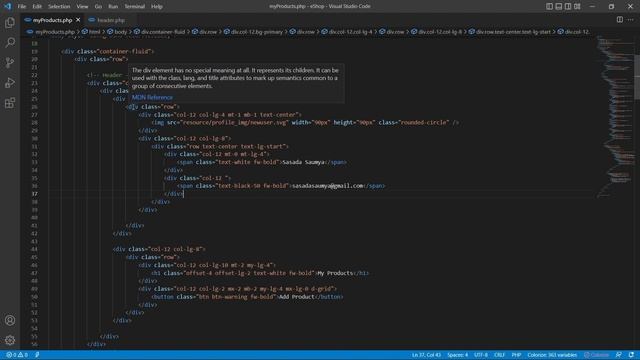The height and width of the screenshot is (360, 640).
Task: Open the Source Control view
Action: (x=10, y=62)
